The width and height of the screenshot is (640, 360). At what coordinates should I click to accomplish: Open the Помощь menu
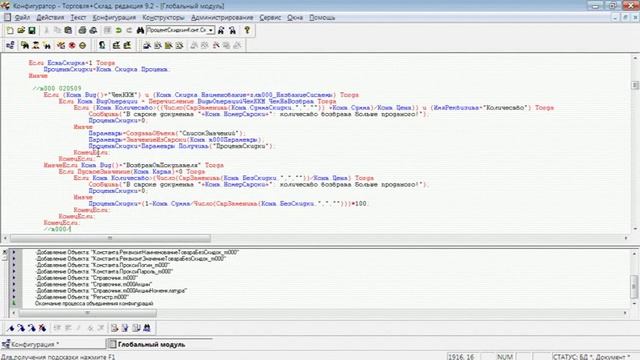[x=322, y=18]
